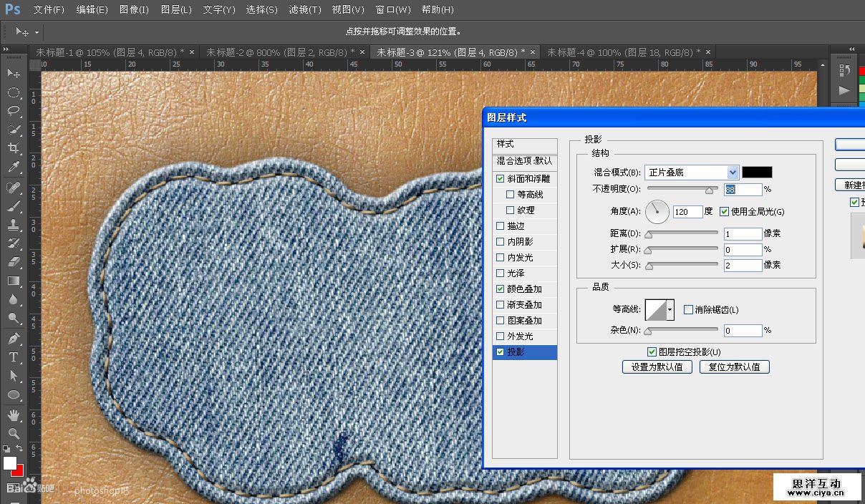This screenshot has width=865, height=504.
Task: Click the black shadow color swatch
Action: coord(757,173)
